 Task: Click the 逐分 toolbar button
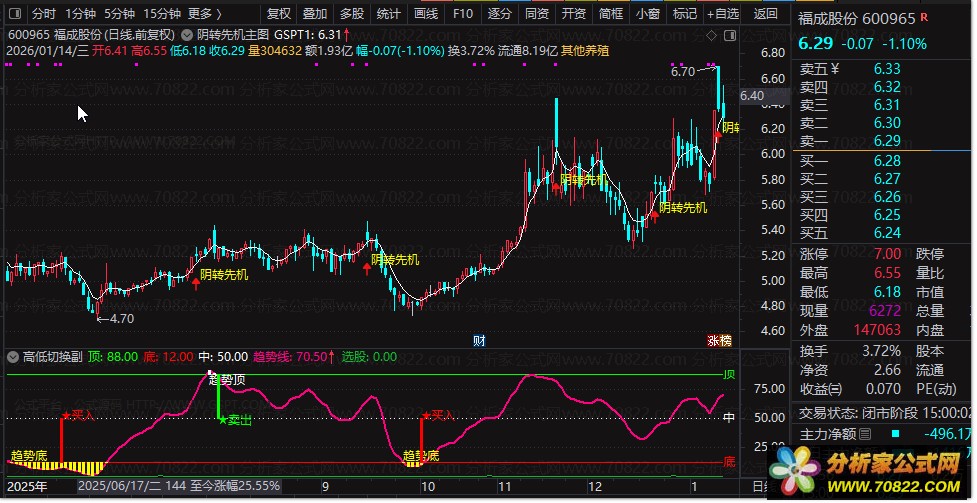(x=500, y=13)
